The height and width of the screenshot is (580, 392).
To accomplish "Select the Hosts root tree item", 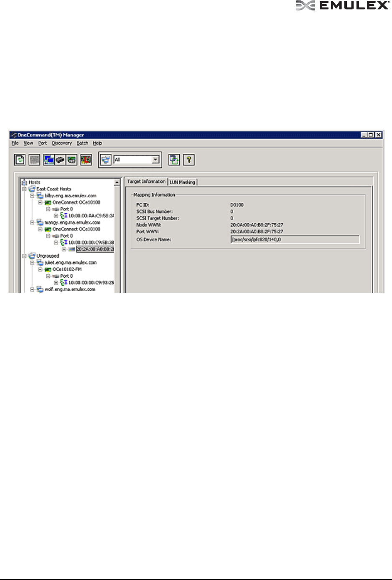I will click(x=34, y=182).
